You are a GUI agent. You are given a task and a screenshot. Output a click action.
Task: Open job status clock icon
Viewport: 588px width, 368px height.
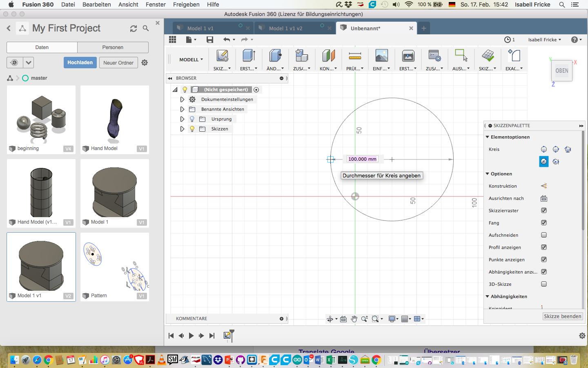[x=508, y=40]
